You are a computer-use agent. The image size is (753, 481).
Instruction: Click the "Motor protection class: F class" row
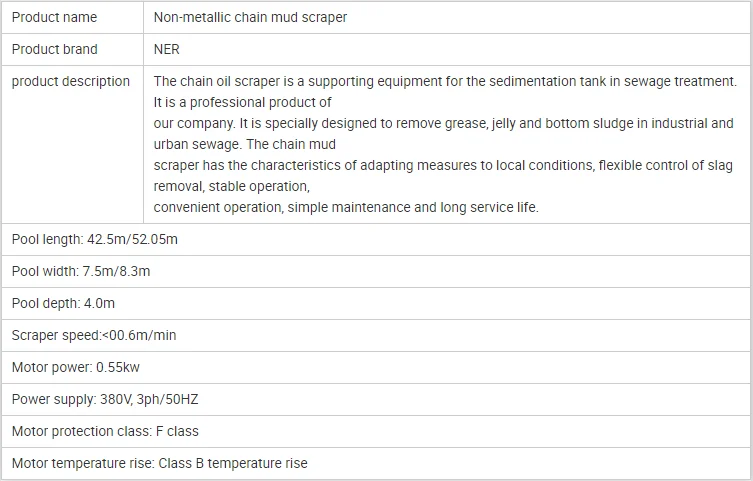pos(105,431)
